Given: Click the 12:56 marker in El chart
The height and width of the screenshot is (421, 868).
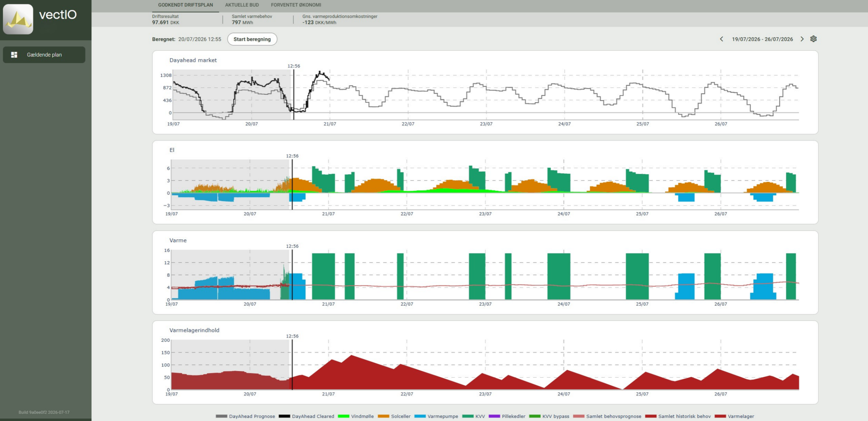Looking at the screenshot, I should pyautogui.click(x=292, y=156).
